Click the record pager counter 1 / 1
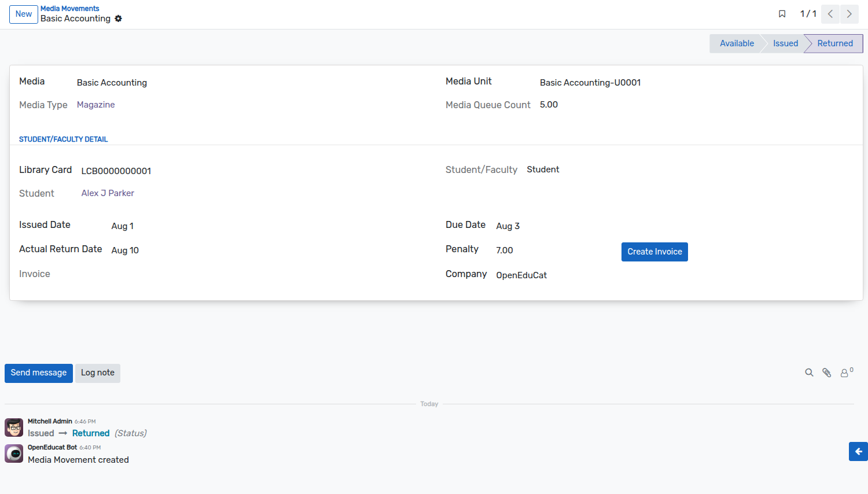 click(808, 14)
